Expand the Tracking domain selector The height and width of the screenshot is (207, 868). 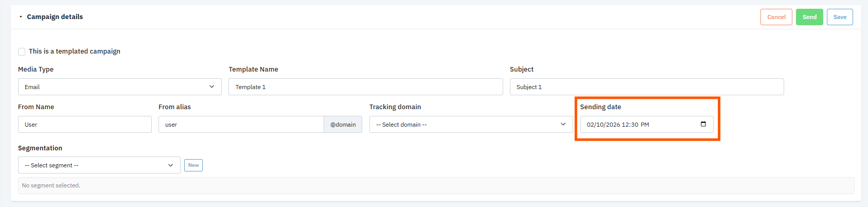471,125
